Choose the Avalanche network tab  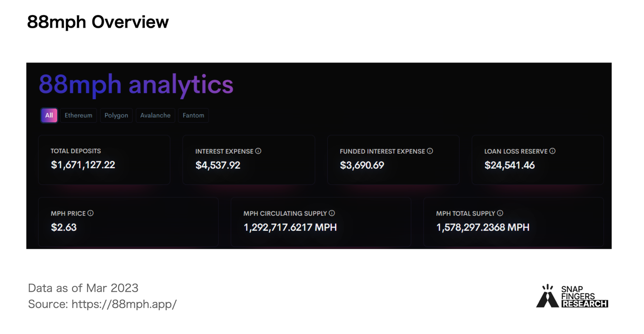click(155, 115)
